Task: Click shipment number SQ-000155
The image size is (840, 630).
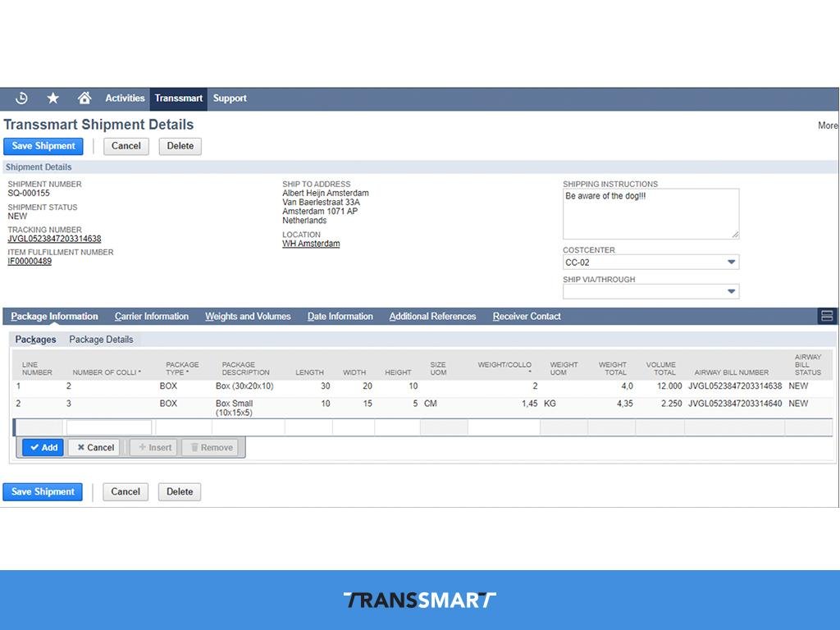Action: (29, 194)
